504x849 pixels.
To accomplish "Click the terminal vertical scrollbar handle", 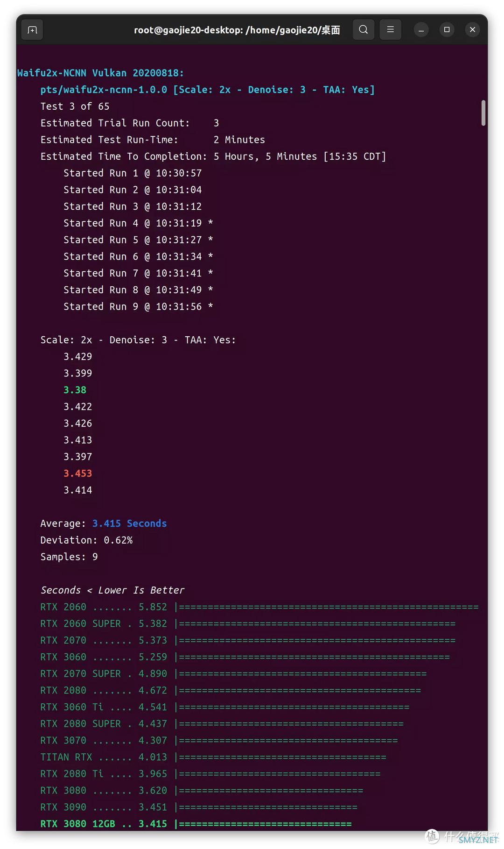I will 483,113.
